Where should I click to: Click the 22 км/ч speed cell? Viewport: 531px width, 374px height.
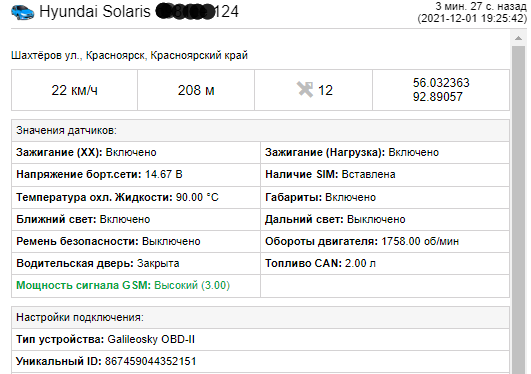click(x=75, y=90)
